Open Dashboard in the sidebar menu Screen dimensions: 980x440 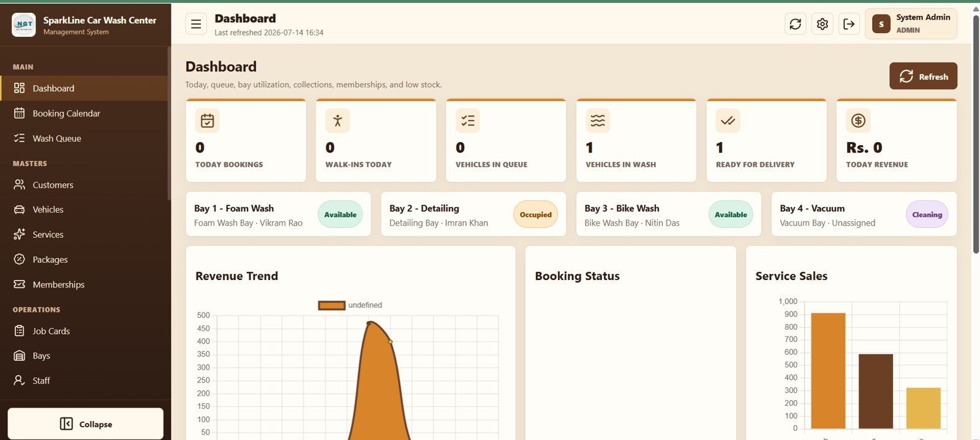pyautogui.click(x=84, y=88)
